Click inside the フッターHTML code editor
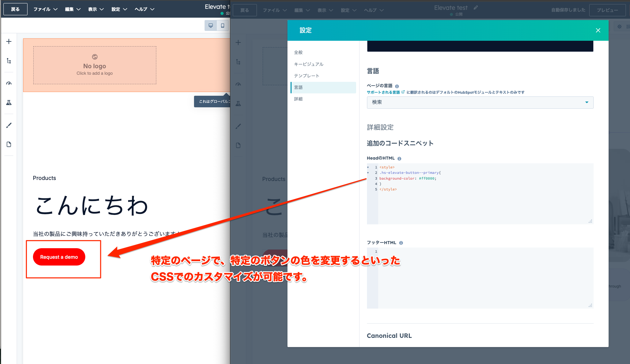 [485, 278]
